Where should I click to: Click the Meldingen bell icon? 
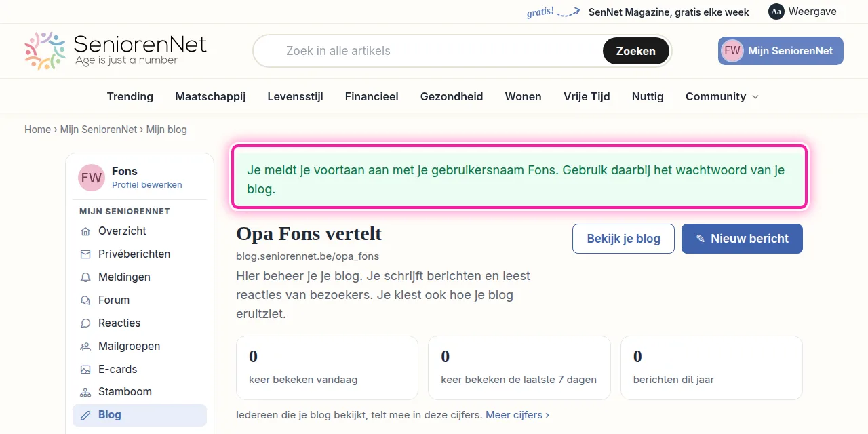click(85, 277)
